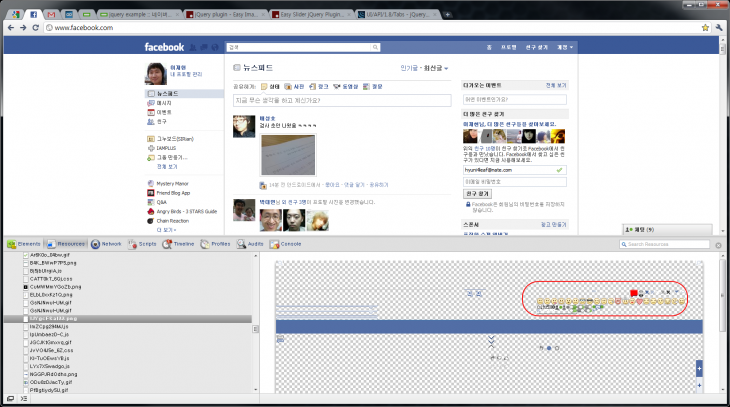
Task: Select NGGPJR60dhs.png resource file
Action: (x=56, y=372)
